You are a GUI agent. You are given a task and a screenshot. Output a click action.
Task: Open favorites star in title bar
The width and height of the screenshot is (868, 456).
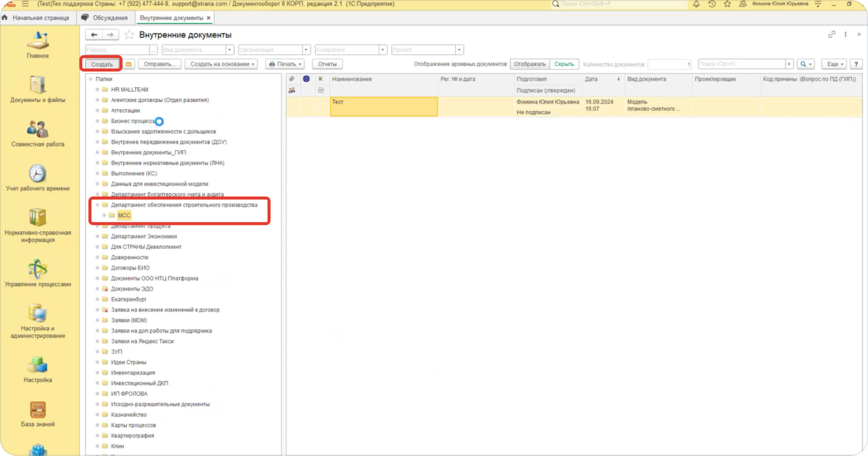click(727, 4)
